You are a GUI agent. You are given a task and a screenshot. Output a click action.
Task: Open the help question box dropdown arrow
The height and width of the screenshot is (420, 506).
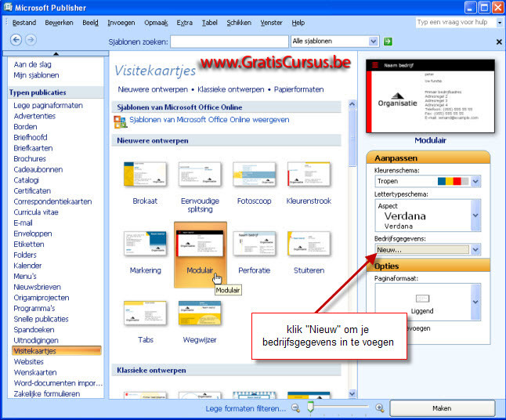coord(500,23)
